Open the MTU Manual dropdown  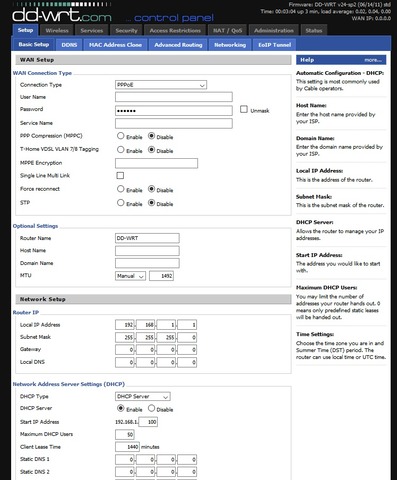pos(130,276)
